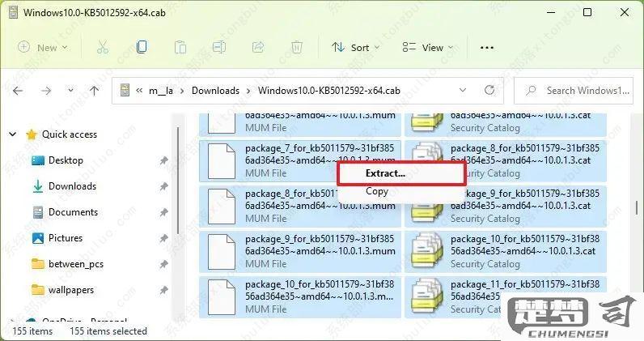Go forward with the right arrow

point(46,91)
